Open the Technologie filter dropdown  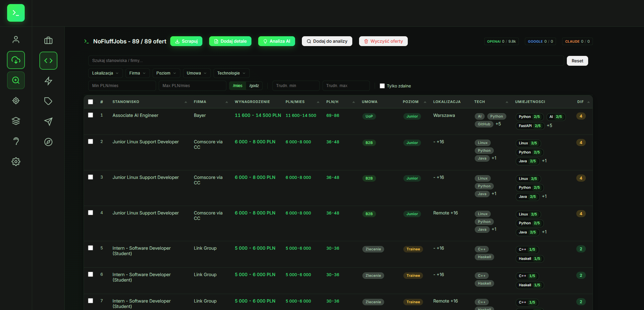(231, 73)
